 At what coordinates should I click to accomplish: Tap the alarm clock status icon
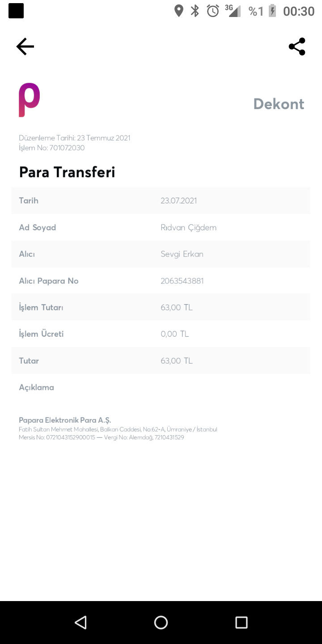tap(213, 11)
